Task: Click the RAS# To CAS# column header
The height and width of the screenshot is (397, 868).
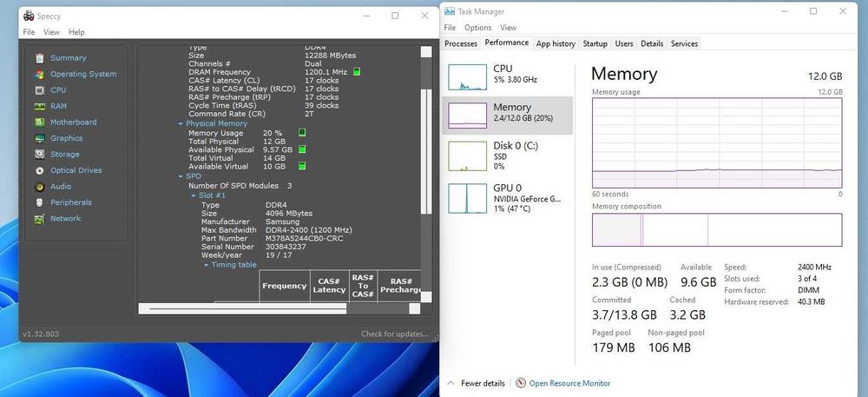Action: (x=363, y=286)
